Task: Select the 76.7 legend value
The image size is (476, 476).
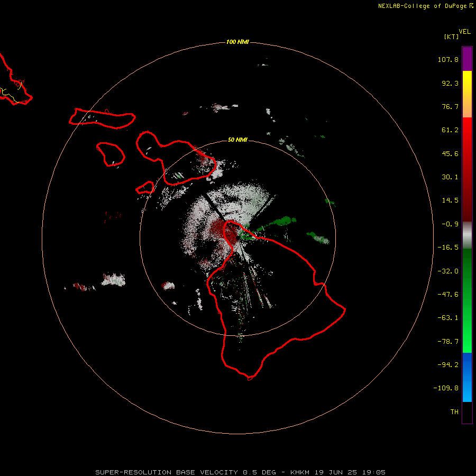Action: pyautogui.click(x=450, y=106)
